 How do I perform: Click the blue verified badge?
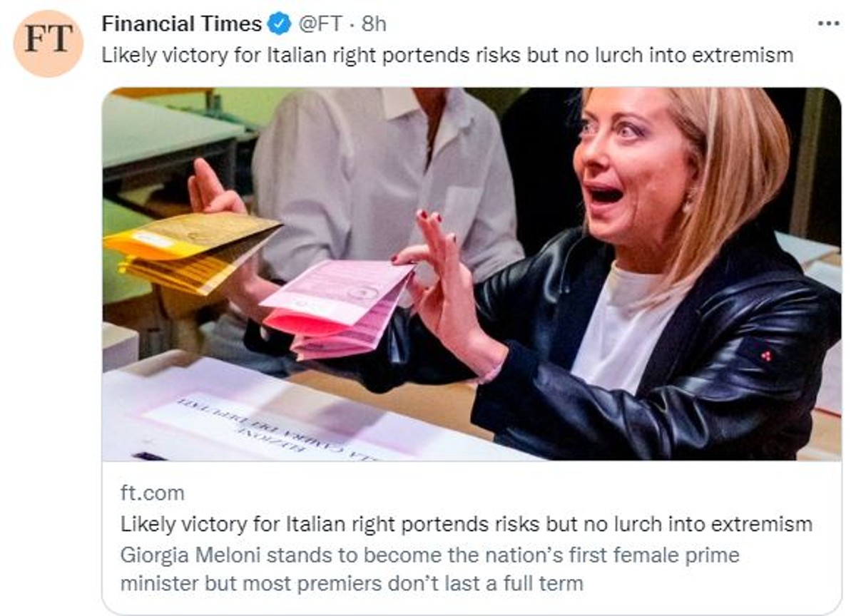click(x=279, y=24)
